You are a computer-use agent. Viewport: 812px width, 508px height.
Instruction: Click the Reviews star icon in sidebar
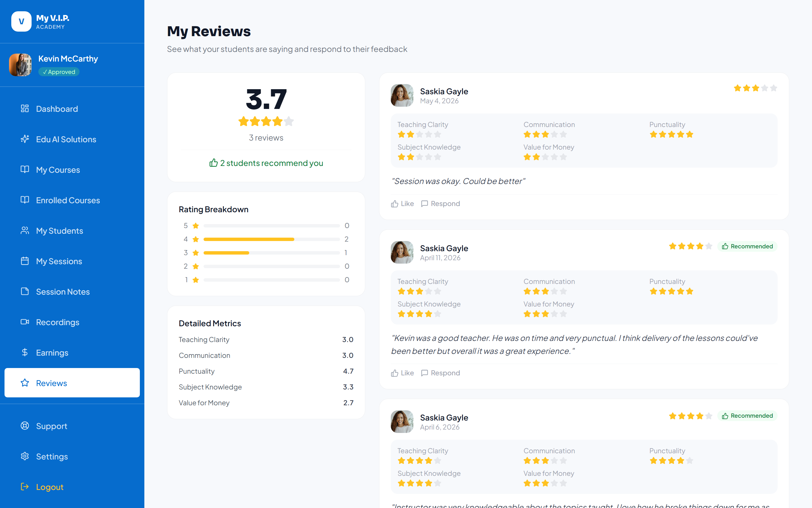[25, 383]
